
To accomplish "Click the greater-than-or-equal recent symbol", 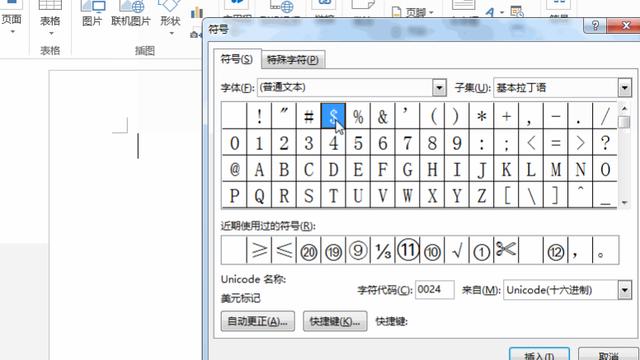I will (259, 250).
